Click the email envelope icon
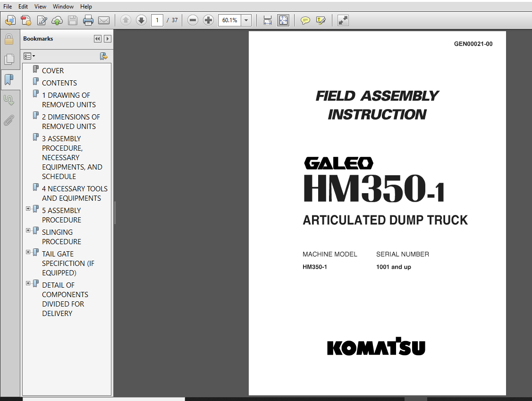This screenshot has width=532, height=401. pyautogui.click(x=104, y=20)
